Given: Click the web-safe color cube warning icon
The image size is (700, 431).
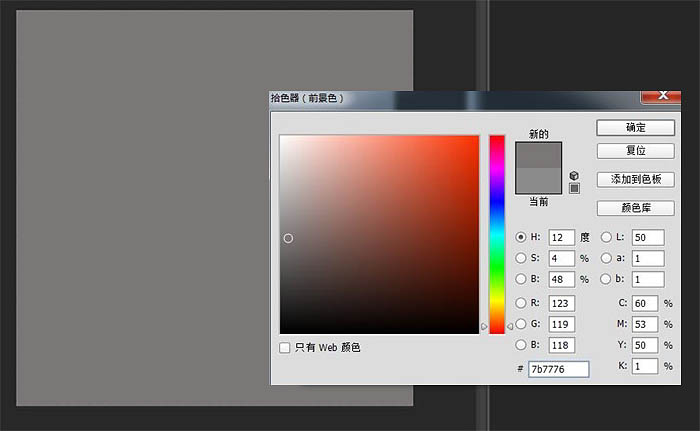Looking at the screenshot, I should tap(574, 175).
